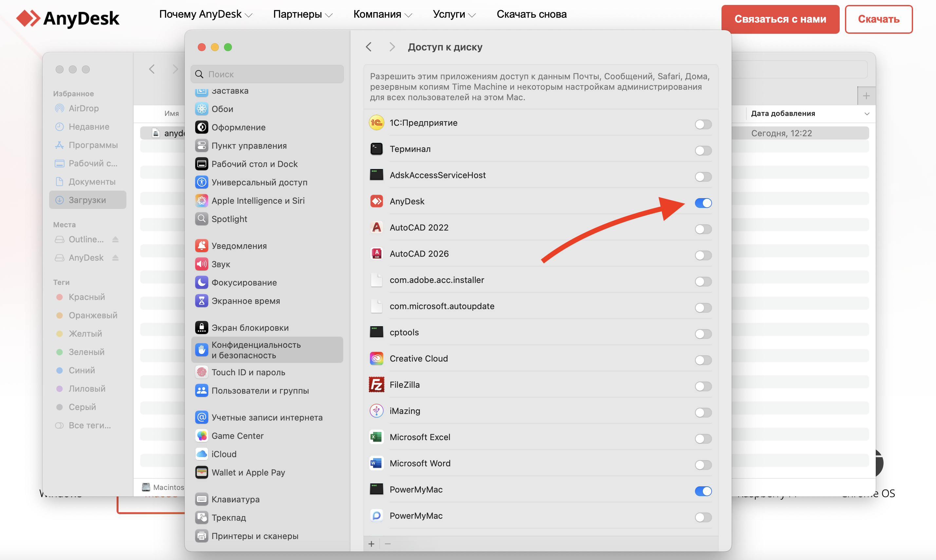The width and height of the screenshot is (936, 560).
Task: Open Apple Intelligence и Siri settings
Action: tap(267, 201)
